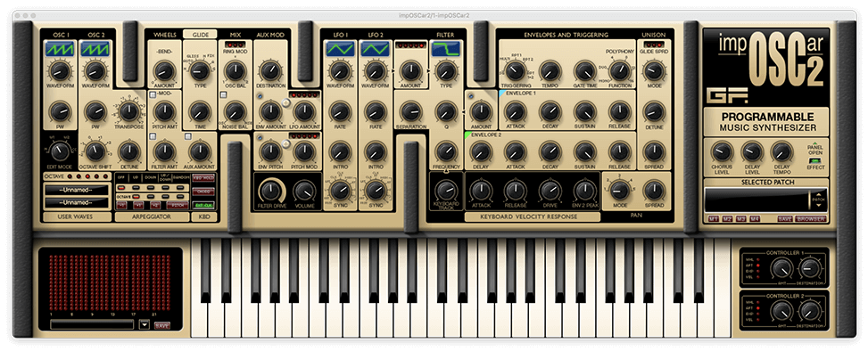Open the wave matrix preset dropdown arrow

tap(145, 324)
